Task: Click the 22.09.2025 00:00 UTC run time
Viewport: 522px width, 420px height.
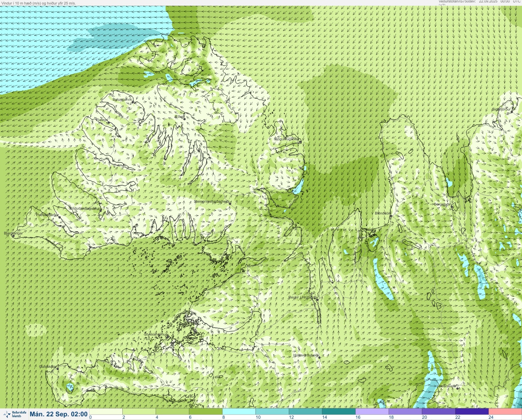Action: pyautogui.click(x=500, y=2)
